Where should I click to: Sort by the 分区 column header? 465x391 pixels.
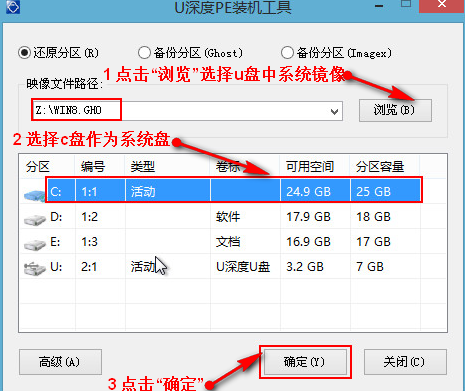coord(38,166)
